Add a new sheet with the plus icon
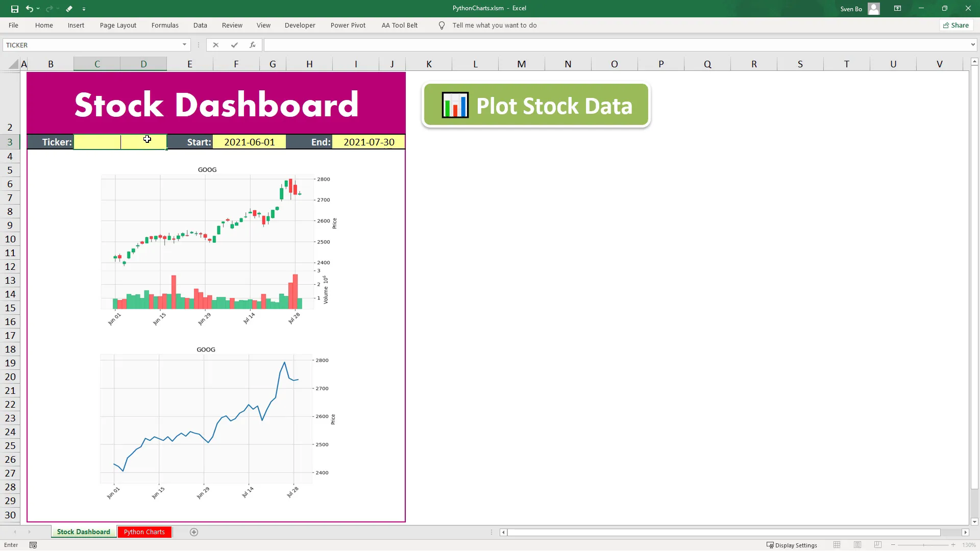980x551 pixels. coord(194,532)
